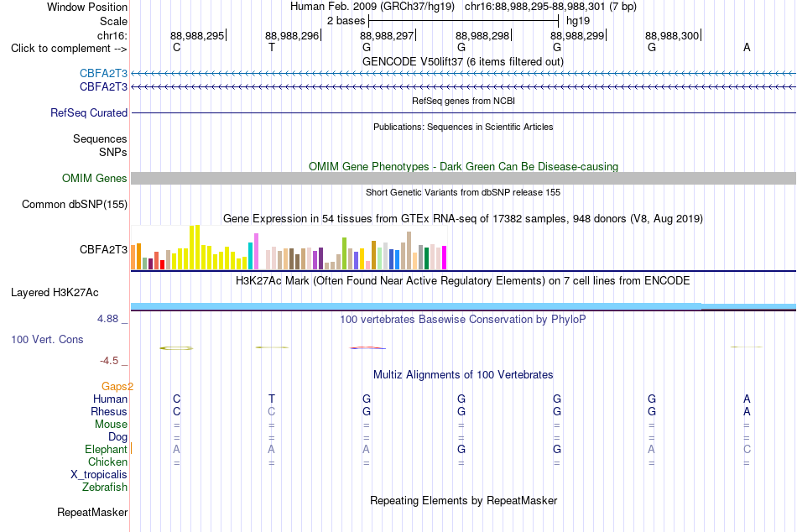Click the 4.88 PhyloP upper limit value
Image resolution: width=797 pixels, height=532 pixels.
click(x=107, y=319)
